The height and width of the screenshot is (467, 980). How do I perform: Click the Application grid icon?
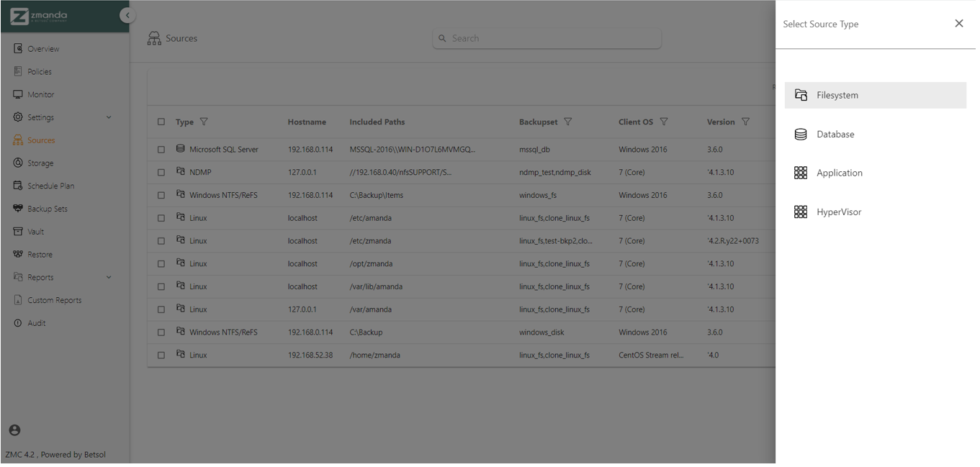801,173
